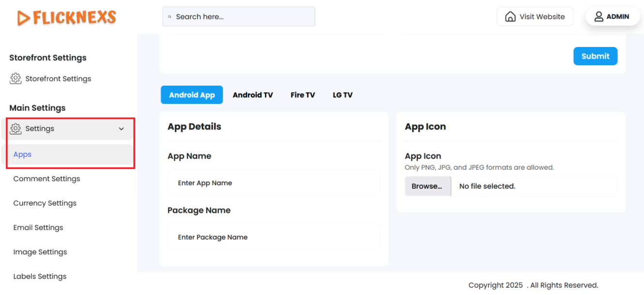
Task: Select the Android App tab
Action: tap(192, 95)
